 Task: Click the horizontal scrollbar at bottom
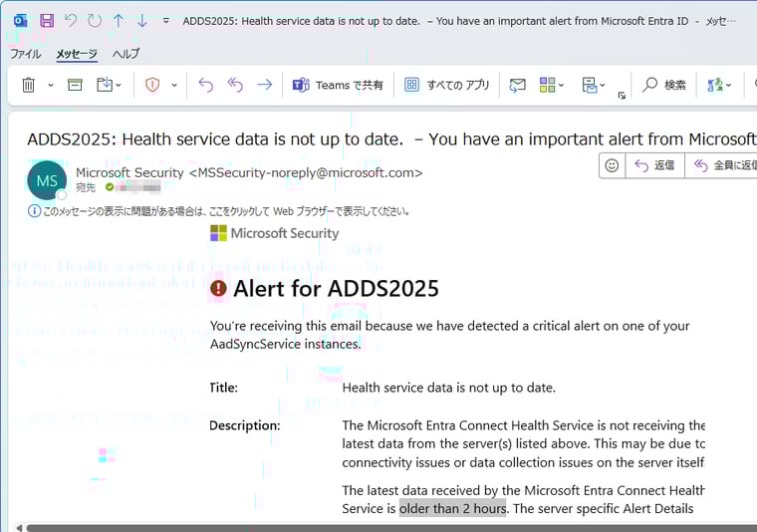point(391,528)
